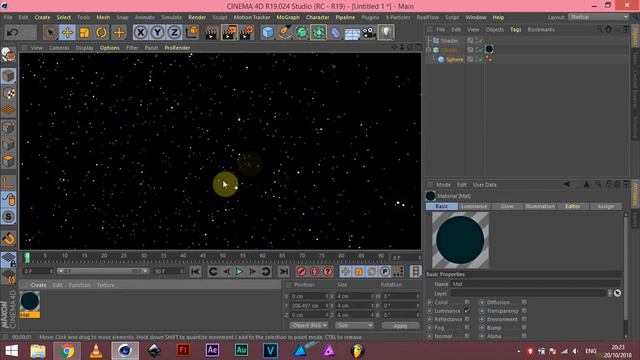Image resolution: width=640 pixels, height=360 pixels.
Task: Go to the start of animation
Action: click(196, 271)
